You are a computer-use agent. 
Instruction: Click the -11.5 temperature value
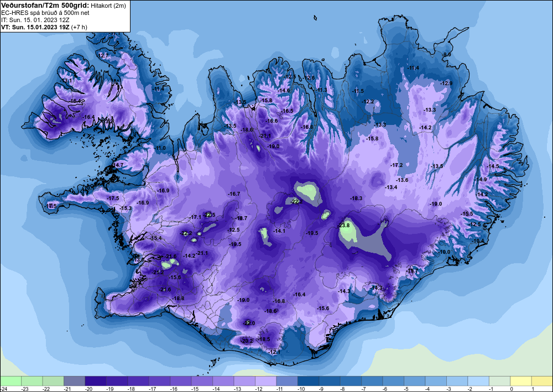tap(358, 91)
